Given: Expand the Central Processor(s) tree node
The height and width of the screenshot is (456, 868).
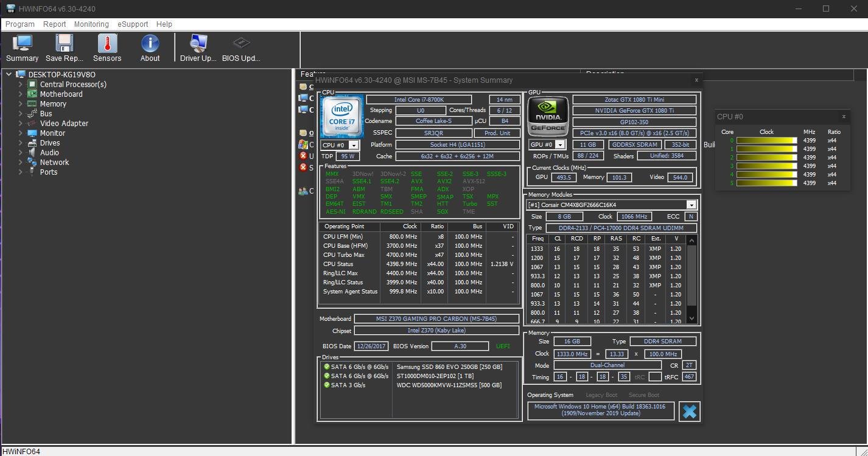Looking at the screenshot, I should pos(20,85).
